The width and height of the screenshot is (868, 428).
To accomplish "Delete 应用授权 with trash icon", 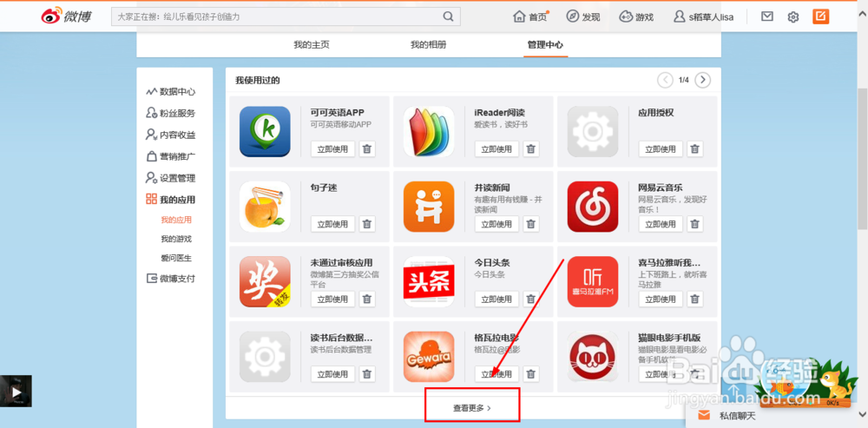I will click(694, 149).
